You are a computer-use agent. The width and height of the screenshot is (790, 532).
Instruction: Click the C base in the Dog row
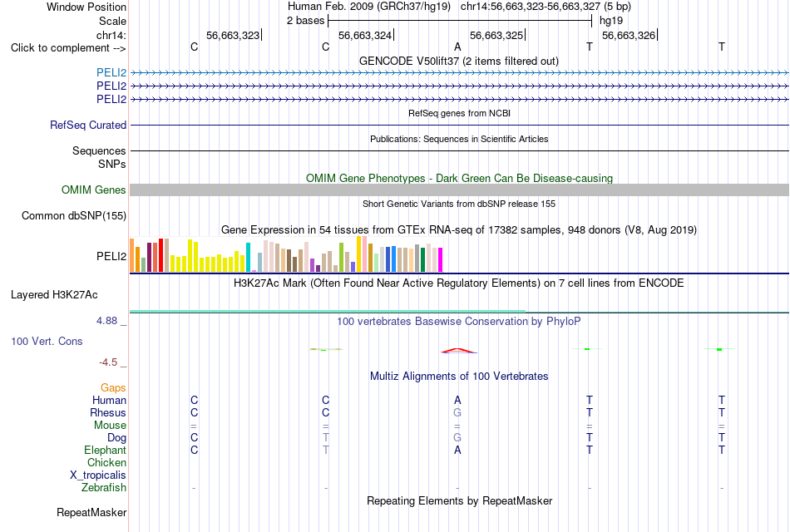(x=194, y=437)
